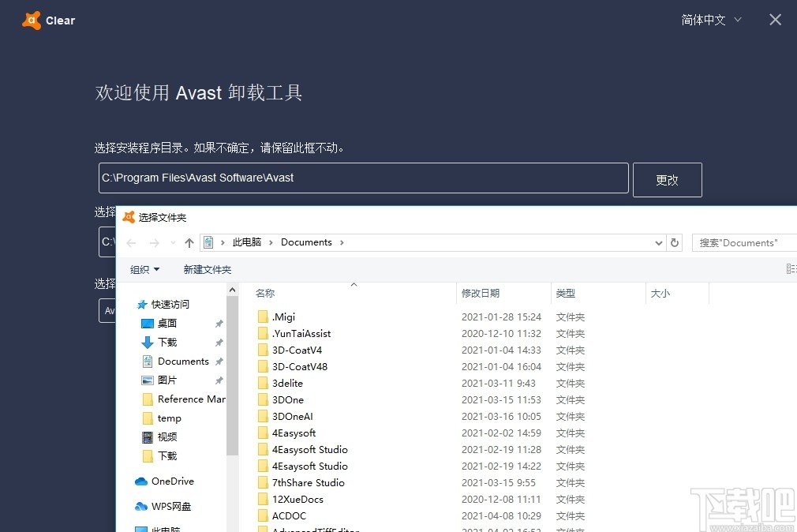The width and height of the screenshot is (797, 532).
Task: Click the 新建文件夹 button
Action: [x=207, y=268]
